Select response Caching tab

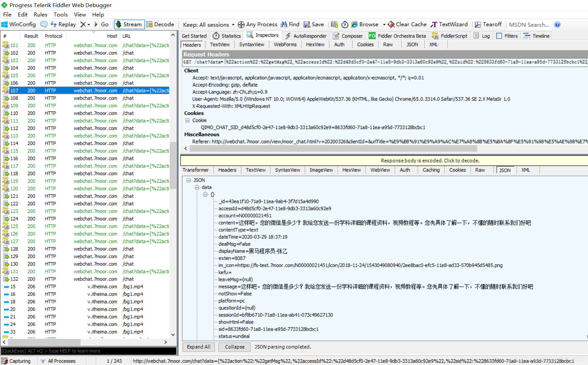431,170
